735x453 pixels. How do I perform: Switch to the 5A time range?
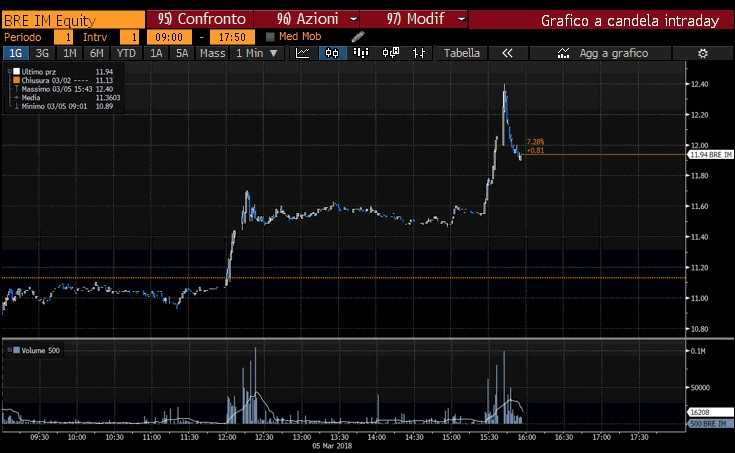click(x=182, y=53)
